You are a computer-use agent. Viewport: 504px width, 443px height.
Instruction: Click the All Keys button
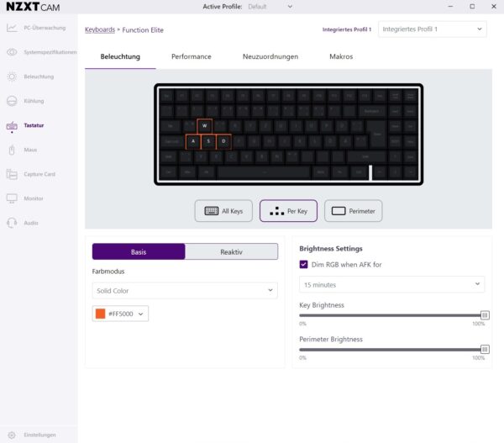[x=223, y=211]
